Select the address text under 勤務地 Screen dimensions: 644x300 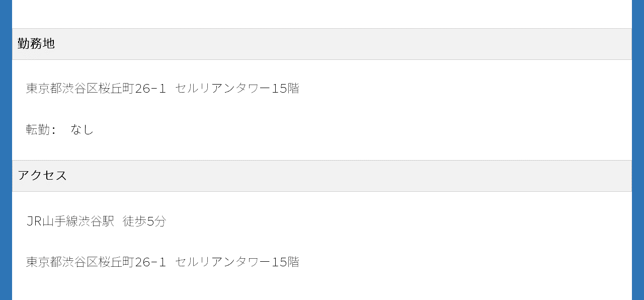click(x=163, y=89)
